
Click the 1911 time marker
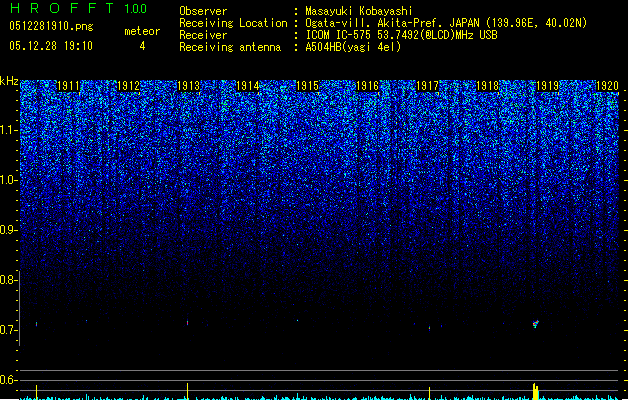[x=69, y=86]
